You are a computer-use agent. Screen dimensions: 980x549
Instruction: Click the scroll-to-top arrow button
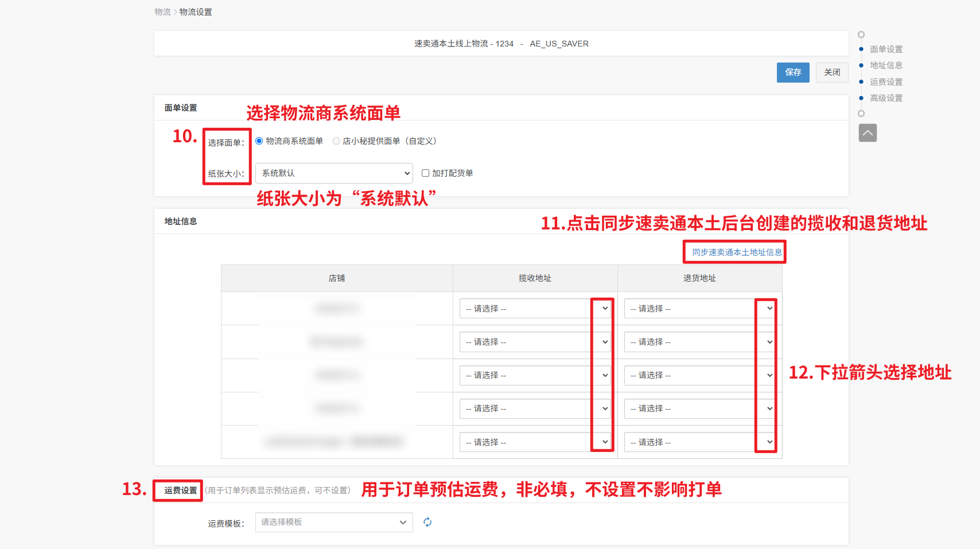(868, 133)
